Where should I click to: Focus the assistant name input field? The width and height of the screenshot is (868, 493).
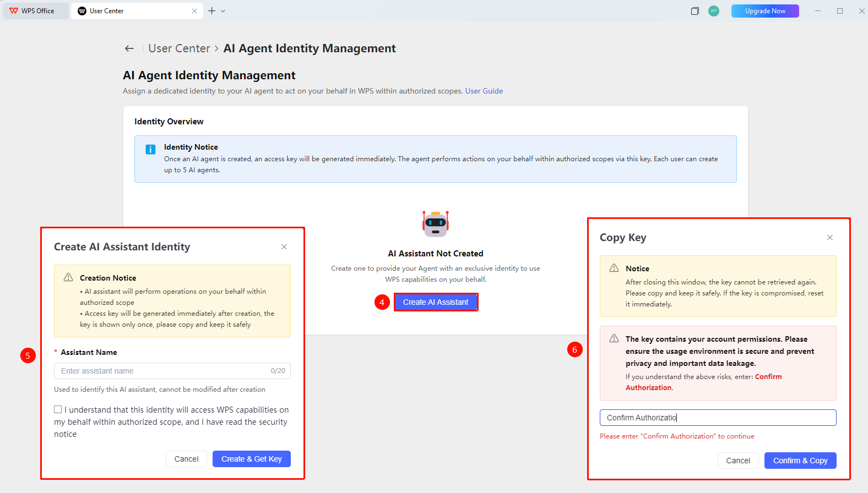[172, 371]
